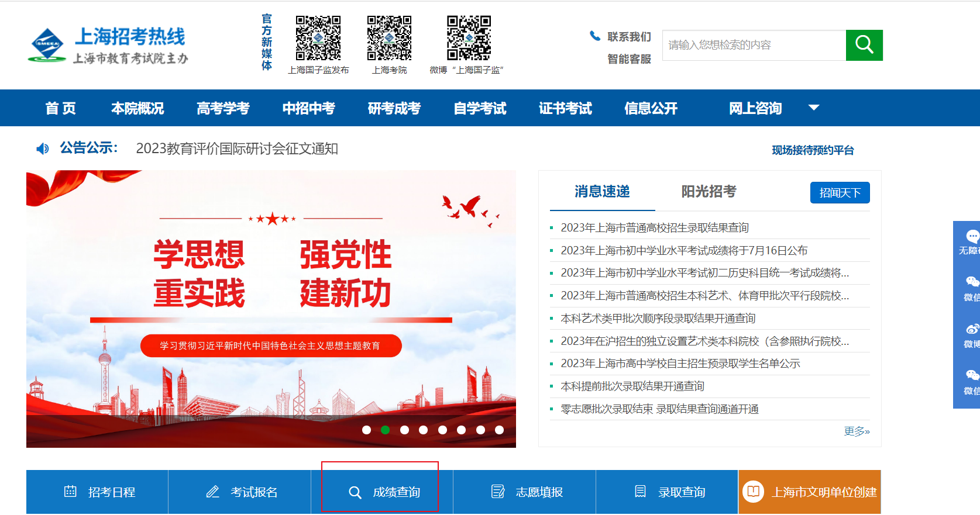Click the search input field
980x515 pixels.
pos(754,45)
